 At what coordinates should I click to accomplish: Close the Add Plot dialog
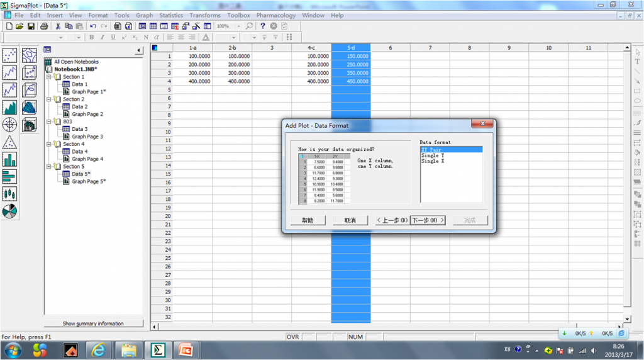click(x=482, y=123)
